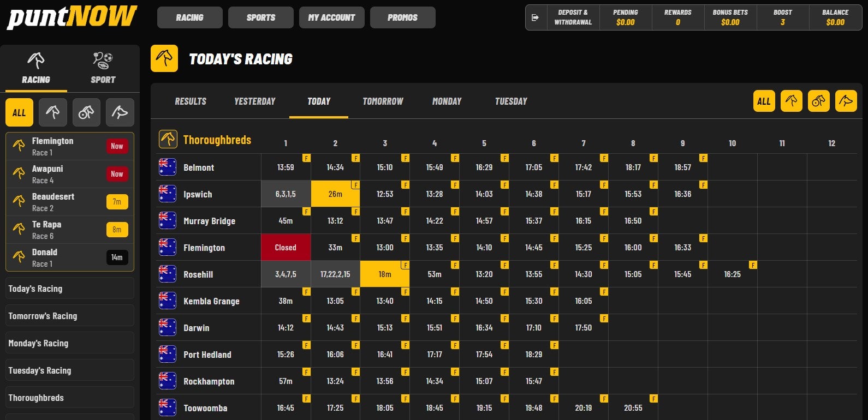The width and height of the screenshot is (868, 420).
Task: Open Toowoomba race 8 at 20:55
Action: (633, 407)
